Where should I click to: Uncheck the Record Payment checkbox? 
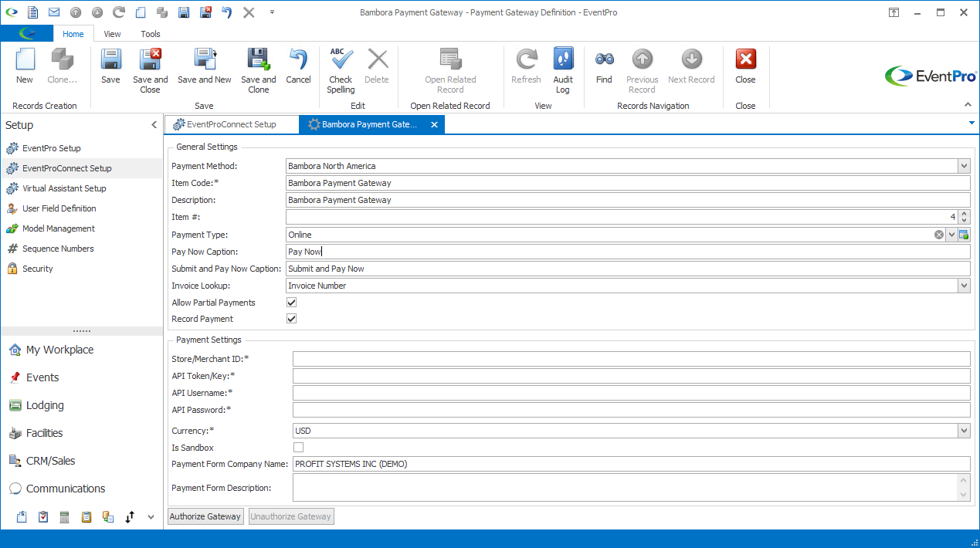291,319
